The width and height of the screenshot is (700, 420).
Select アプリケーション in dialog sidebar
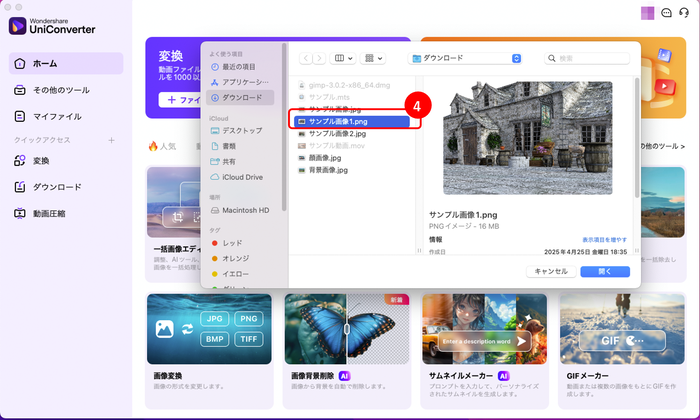240,82
